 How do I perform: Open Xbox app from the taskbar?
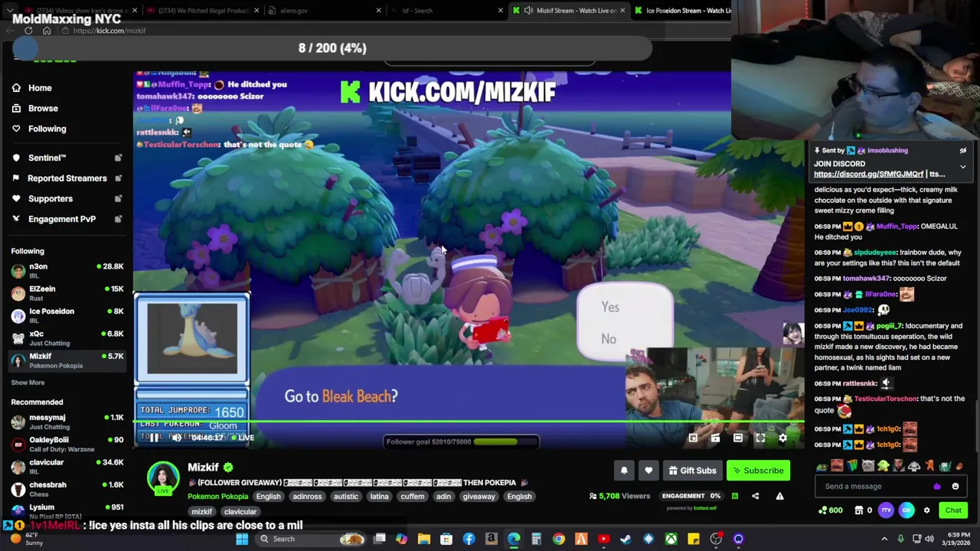coord(671,539)
